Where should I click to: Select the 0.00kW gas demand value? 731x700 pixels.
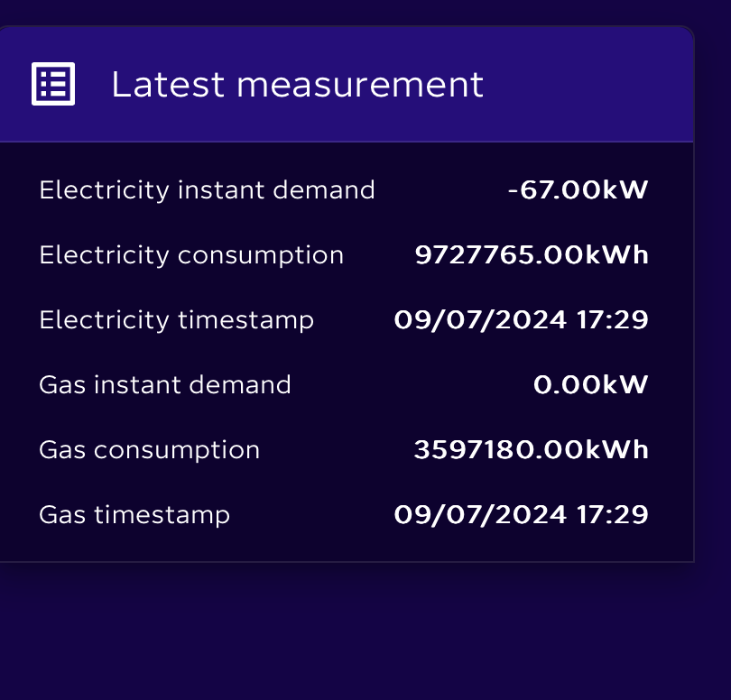point(591,385)
